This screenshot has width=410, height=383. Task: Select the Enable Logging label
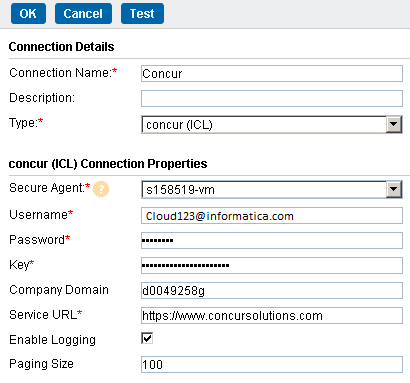click(52, 340)
